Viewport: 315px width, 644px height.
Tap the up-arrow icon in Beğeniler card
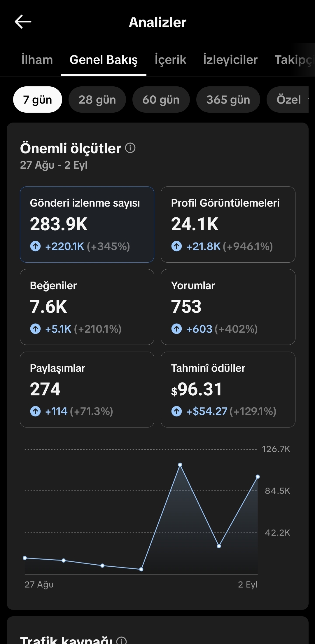(36, 329)
